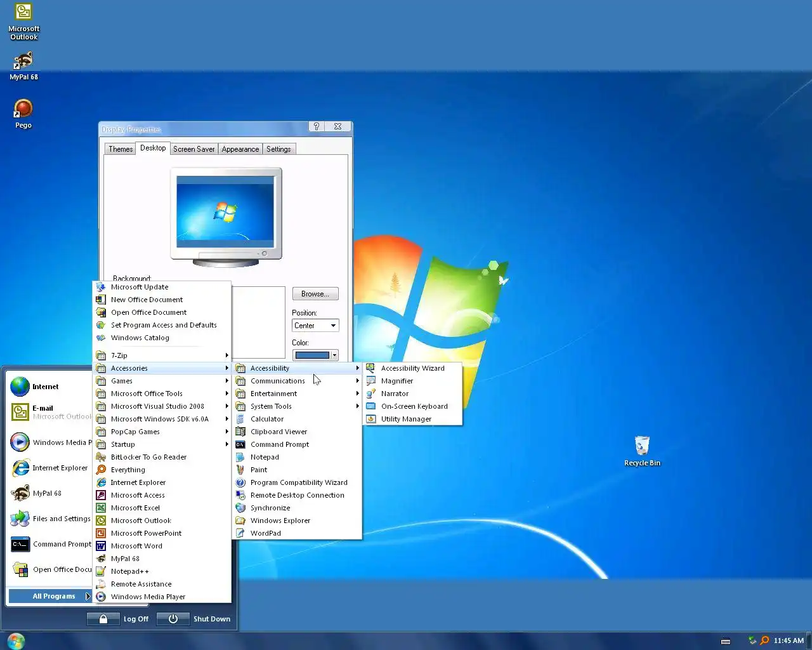Click the Shut Down power icon

point(173,619)
